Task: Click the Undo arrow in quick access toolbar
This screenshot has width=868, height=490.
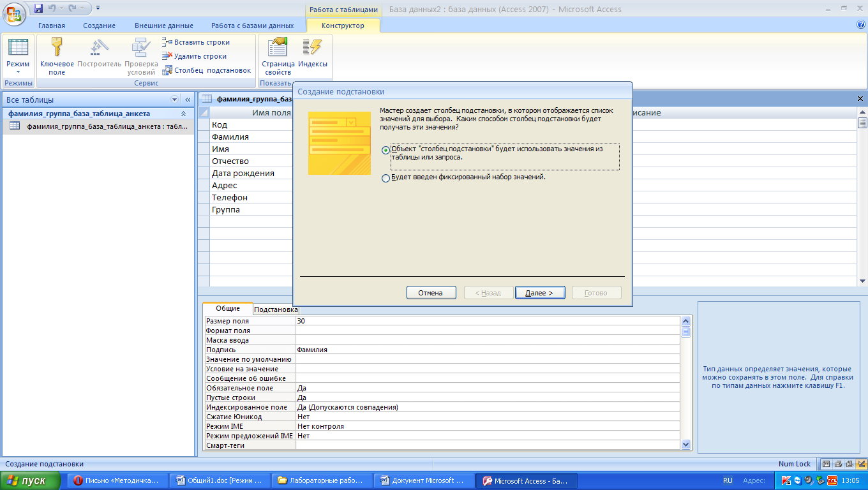Action: click(53, 8)
